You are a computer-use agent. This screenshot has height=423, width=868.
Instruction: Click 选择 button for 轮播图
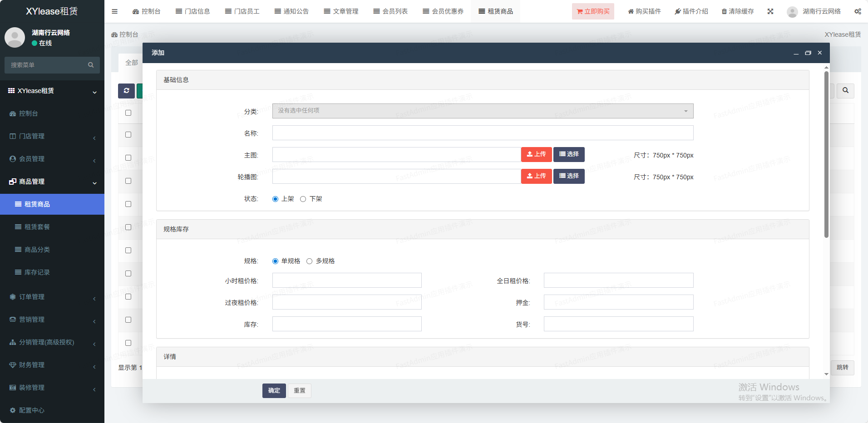(569, 176)
